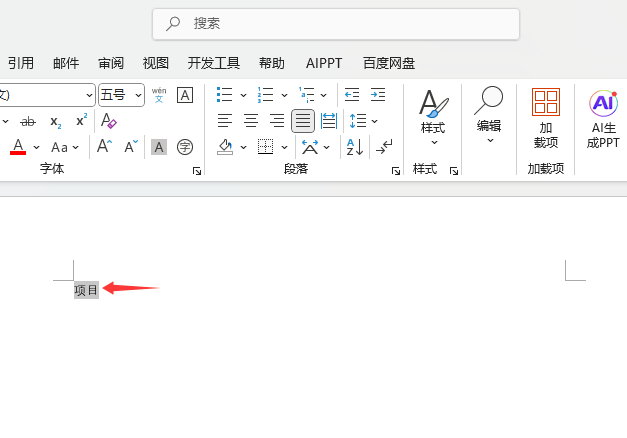Open the line spacing dropdown arrow
627x438 pixels.
(x=375, y=121)
